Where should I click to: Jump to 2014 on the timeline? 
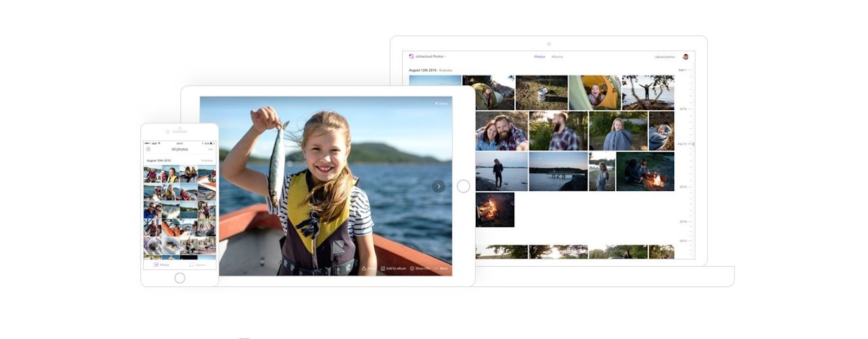tap(684, 222)
